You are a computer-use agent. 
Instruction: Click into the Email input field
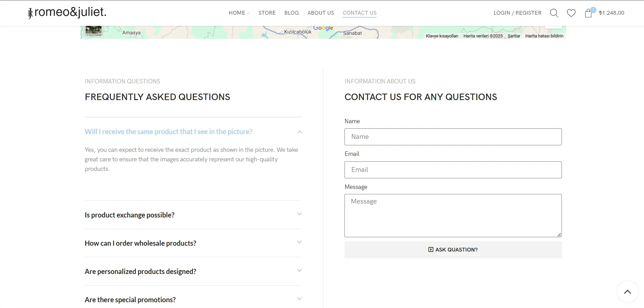[x=453, y=170]
